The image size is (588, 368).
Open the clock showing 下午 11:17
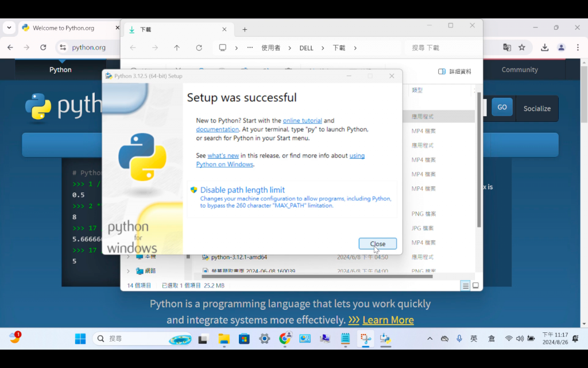pos(555,338)
